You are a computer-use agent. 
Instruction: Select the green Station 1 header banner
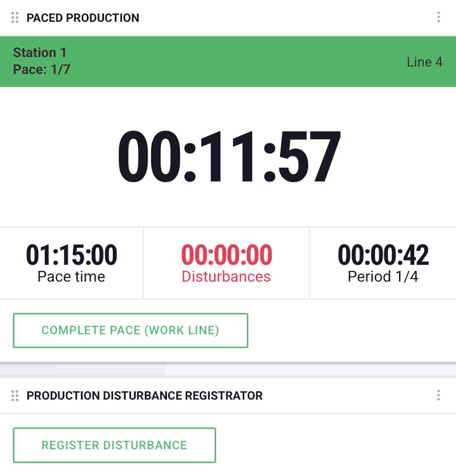228,61
